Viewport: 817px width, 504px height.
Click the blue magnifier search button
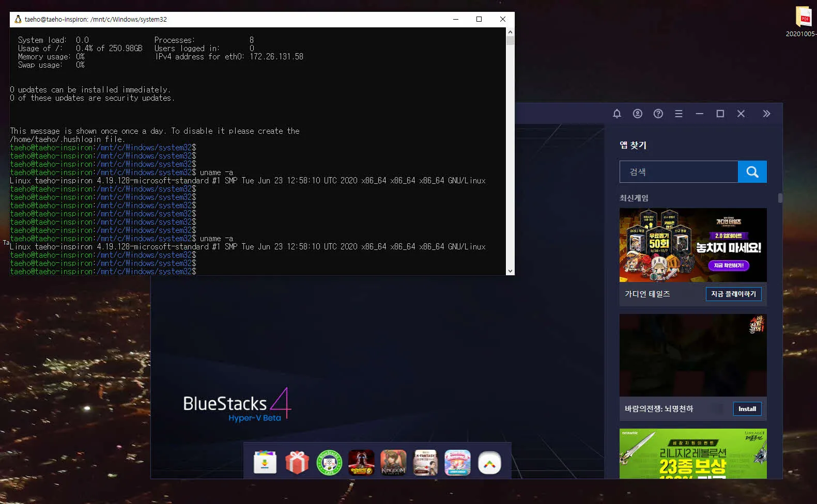pyautogui.click(x=752, y=172)
